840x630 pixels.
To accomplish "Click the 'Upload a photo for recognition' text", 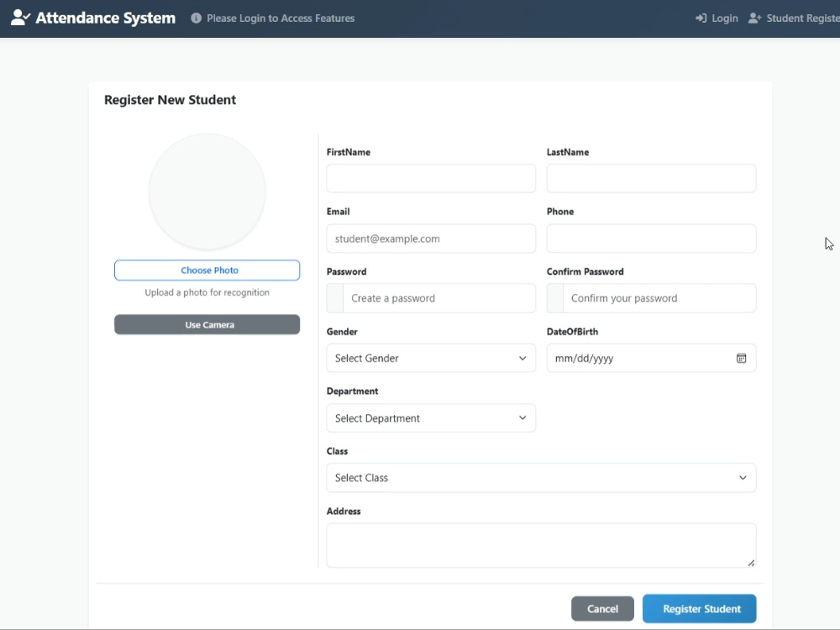I will [x=207, y=292].
